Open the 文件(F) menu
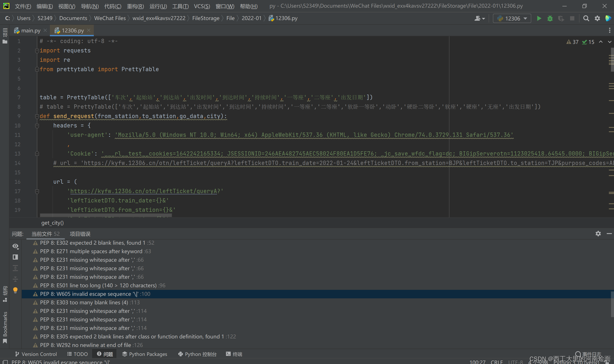This screenshot has height=364, width=614. pyautogui.click(x=23, y=6)
